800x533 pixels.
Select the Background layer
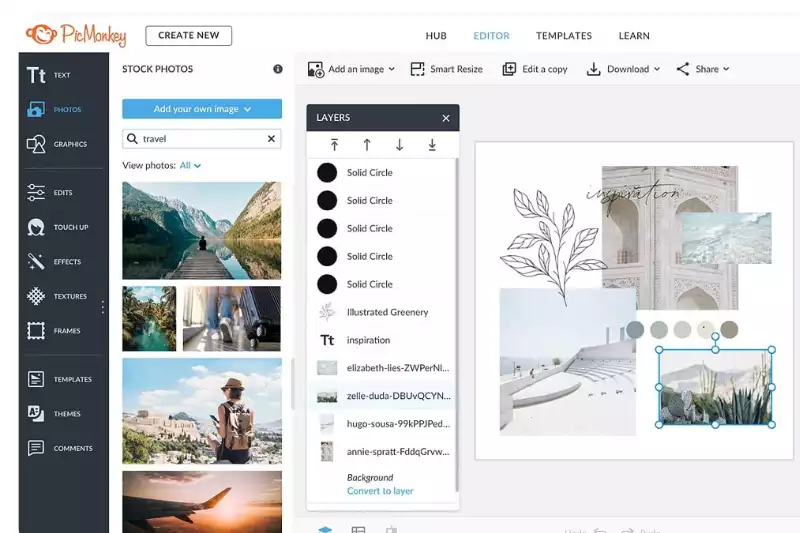coord(370,477)
